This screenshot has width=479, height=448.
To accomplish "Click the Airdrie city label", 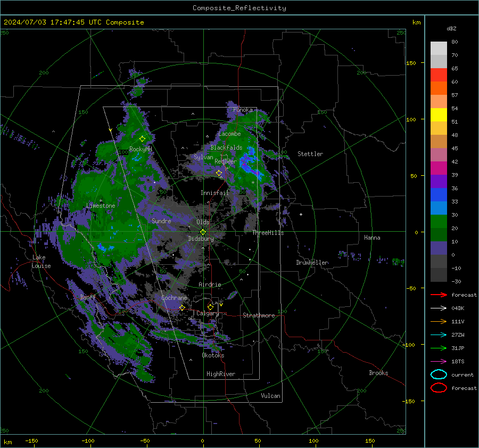I will point(210,284).
